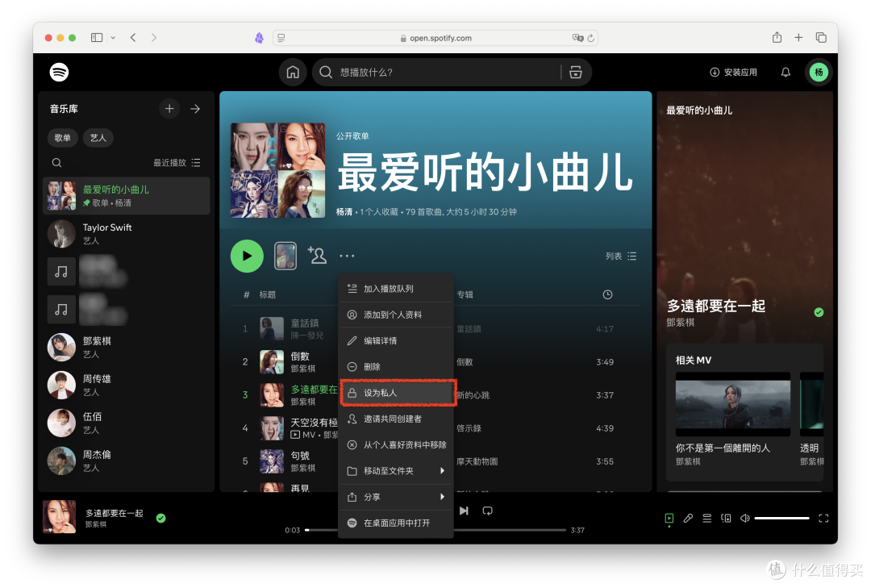Search within the music library
Image resolution: width=871 pixels, height=588 pixels.
[56, 163]
